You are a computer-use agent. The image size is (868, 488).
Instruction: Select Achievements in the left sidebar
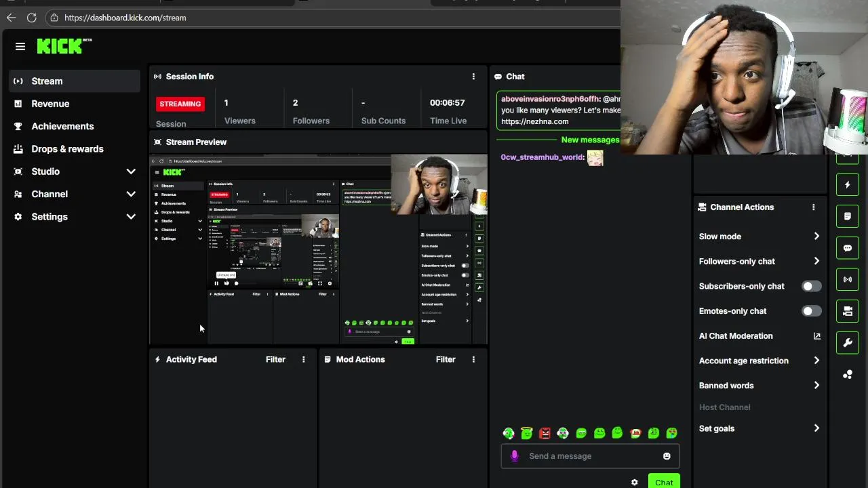pos(75,126)
